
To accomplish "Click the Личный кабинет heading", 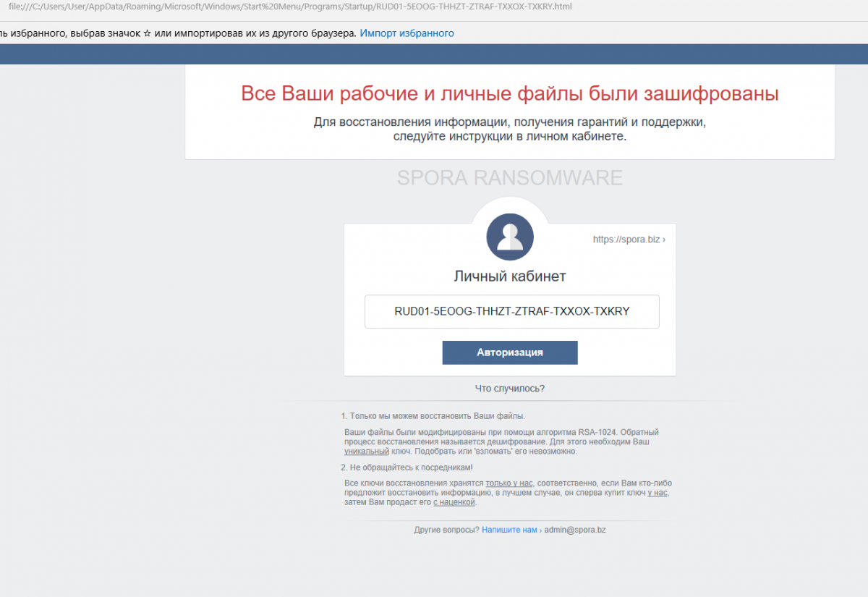I will [x=510, y=276].
